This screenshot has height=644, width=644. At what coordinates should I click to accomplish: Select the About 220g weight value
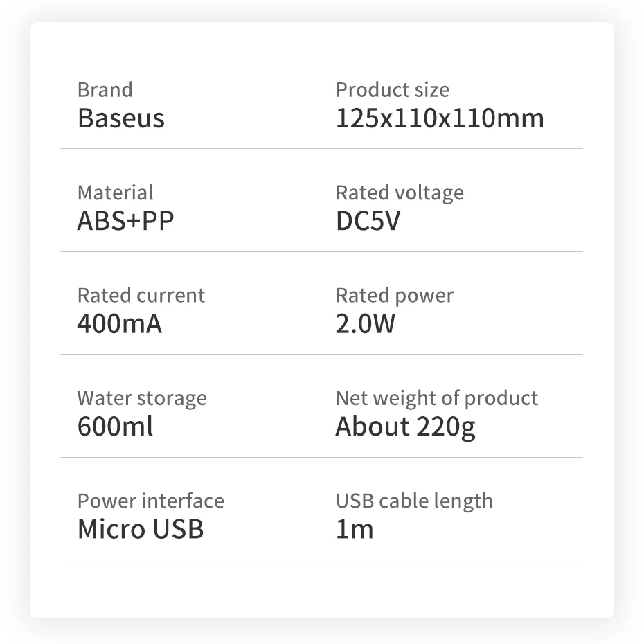point(405,427)
